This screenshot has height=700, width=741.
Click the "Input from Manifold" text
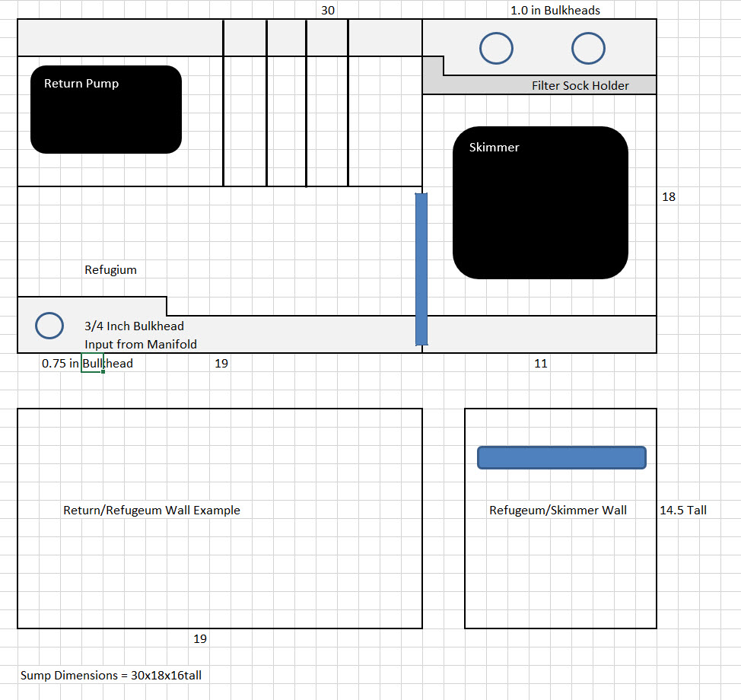click(140, 345)
